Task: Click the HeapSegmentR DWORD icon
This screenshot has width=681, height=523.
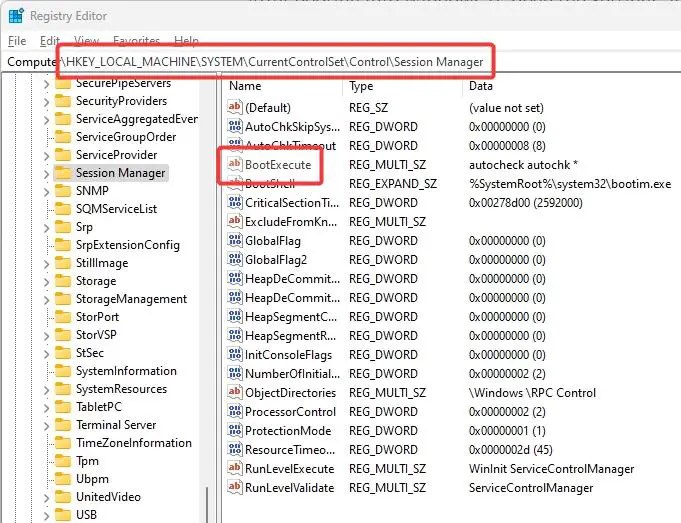Action: (x=235, y=335)
